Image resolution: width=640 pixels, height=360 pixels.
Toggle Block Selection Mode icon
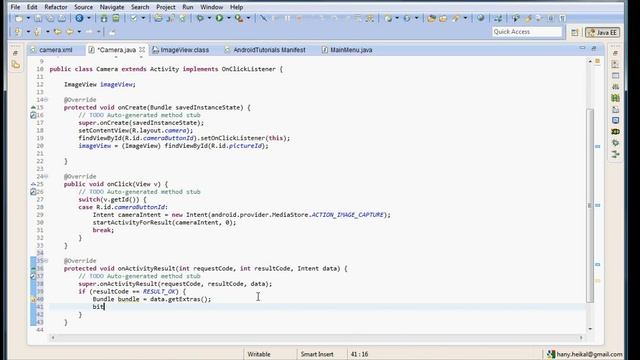pos(551,18)
